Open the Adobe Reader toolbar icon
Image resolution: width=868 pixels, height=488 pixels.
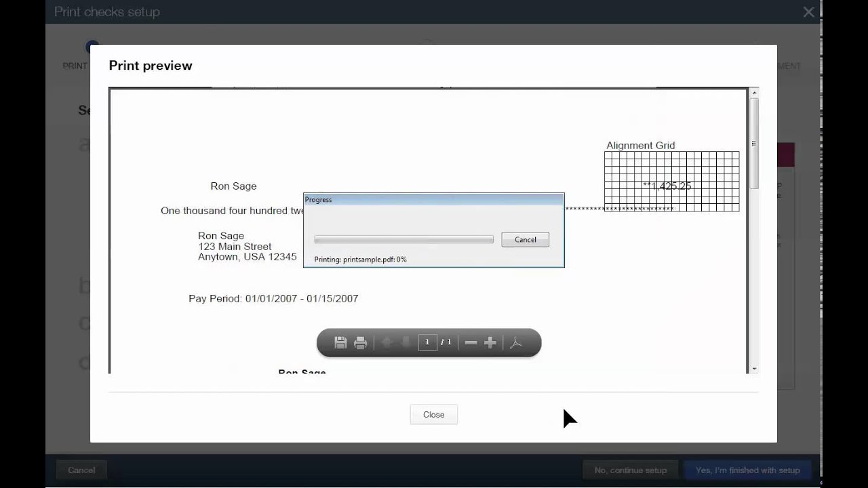(x=516, y=342)
